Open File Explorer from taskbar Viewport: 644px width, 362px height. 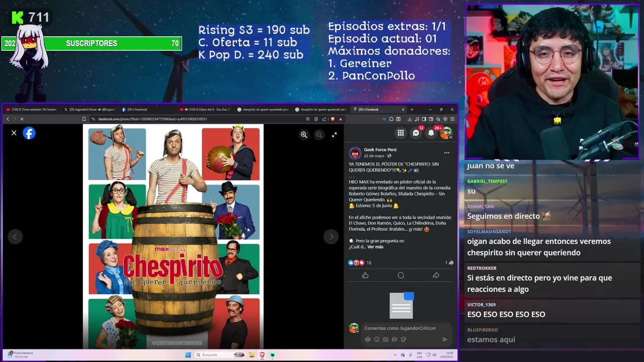point(252,355)
